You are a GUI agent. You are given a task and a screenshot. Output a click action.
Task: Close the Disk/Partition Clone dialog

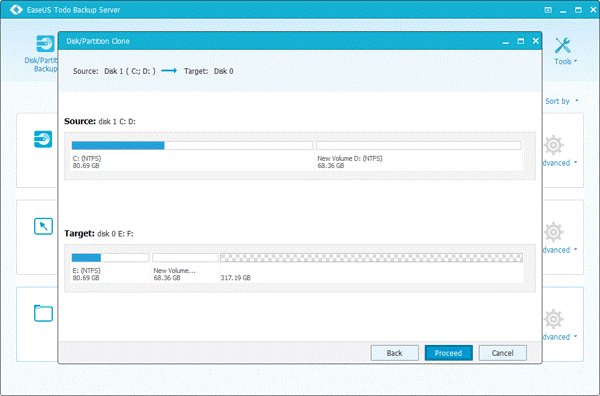click(536, 41)
